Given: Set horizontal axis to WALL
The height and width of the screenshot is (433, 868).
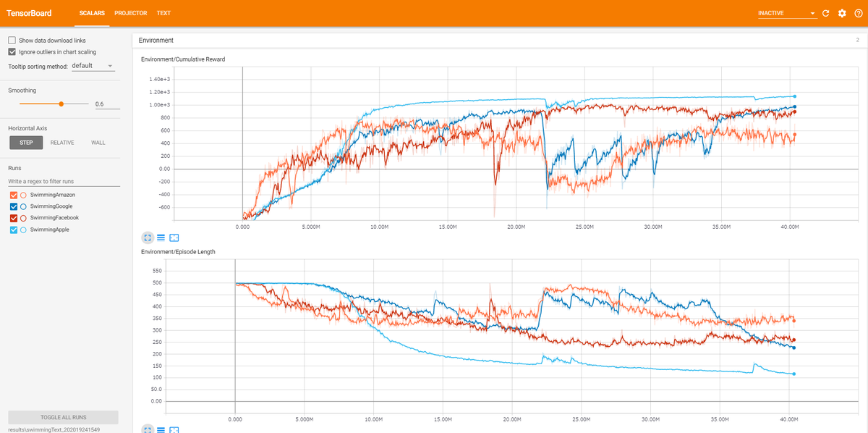Looking at the screenshot, I should (98, 143).
